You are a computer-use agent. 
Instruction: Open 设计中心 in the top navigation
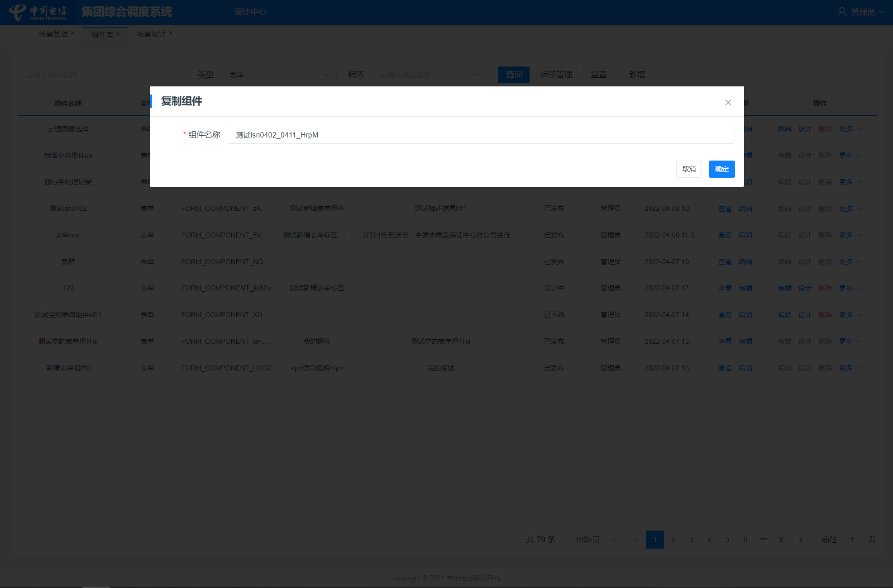250,12
